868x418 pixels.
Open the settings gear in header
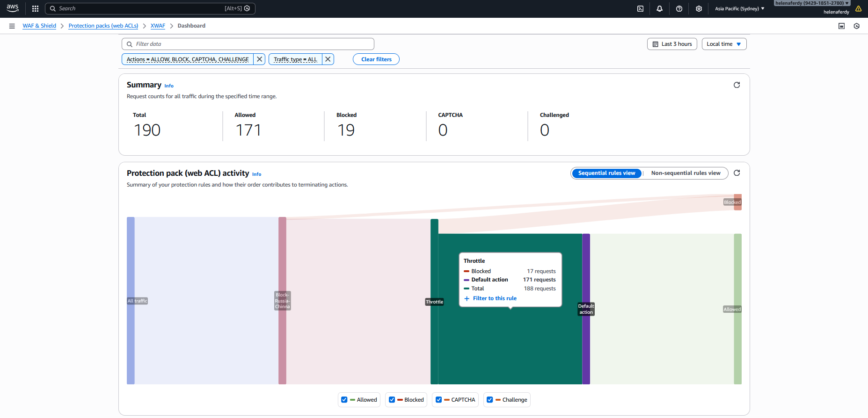(699, 8)
